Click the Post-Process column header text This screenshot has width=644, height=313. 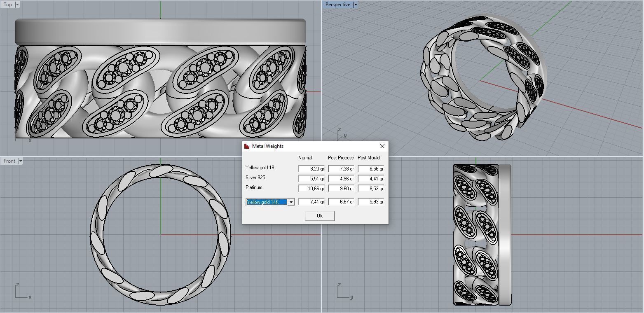341,158
